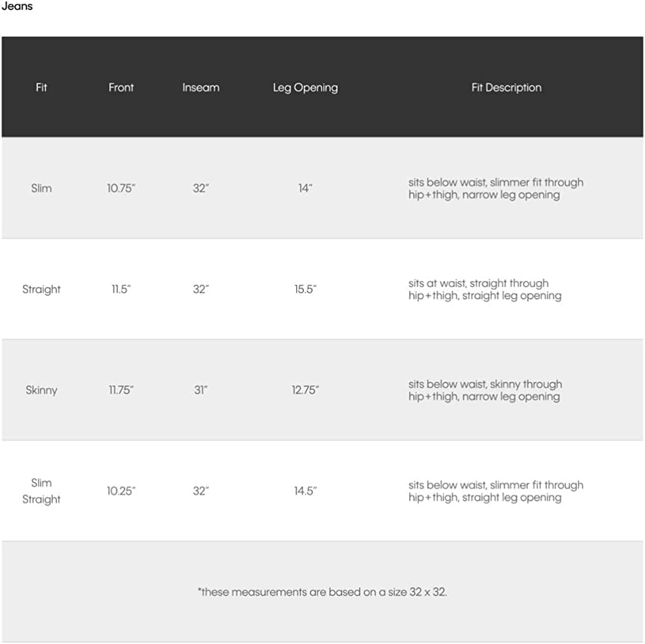645x644 pixels.
Task: Select the 12.75" leg opening value
Action: point(305,390)
